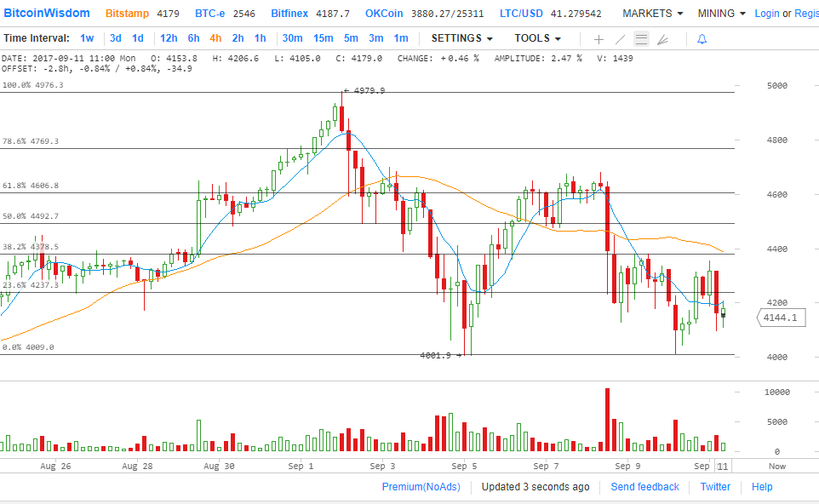Choose the 1h time interval
The image size is (819, 504).
coord(260,38)
